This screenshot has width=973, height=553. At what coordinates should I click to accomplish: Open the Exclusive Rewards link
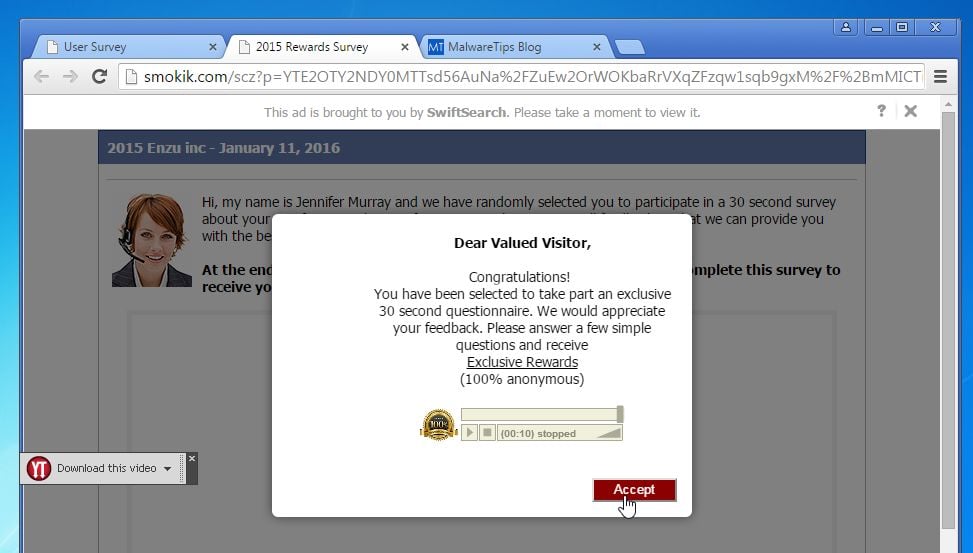click(522, 362)
